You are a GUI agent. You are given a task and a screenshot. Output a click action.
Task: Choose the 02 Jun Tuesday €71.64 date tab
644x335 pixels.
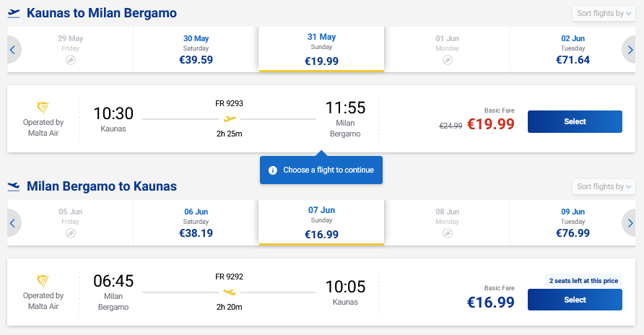click(573, 49)
